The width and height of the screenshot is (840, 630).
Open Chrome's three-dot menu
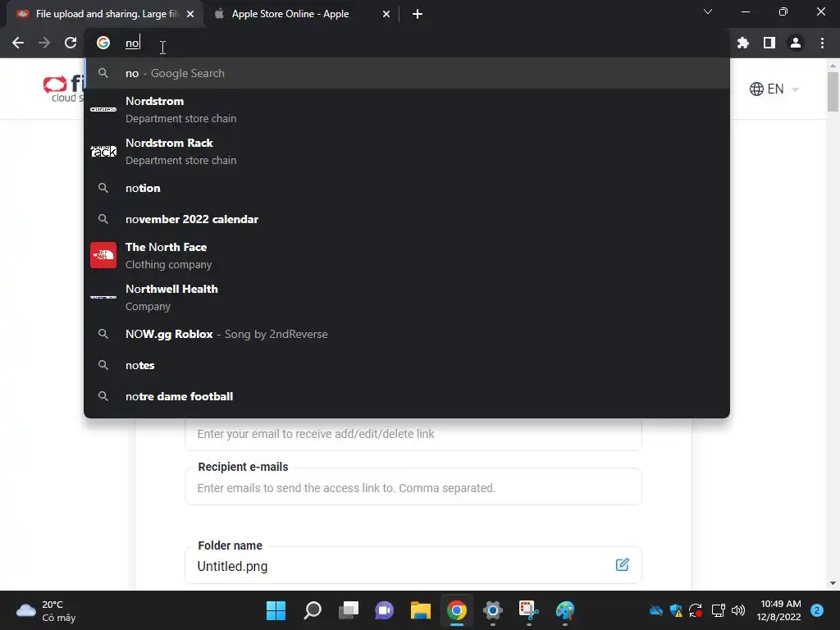click(822, 43)
